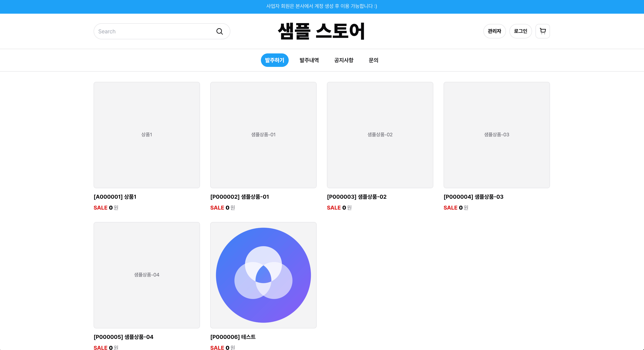View the [P000003] 샘플상품-02 product

356,197
